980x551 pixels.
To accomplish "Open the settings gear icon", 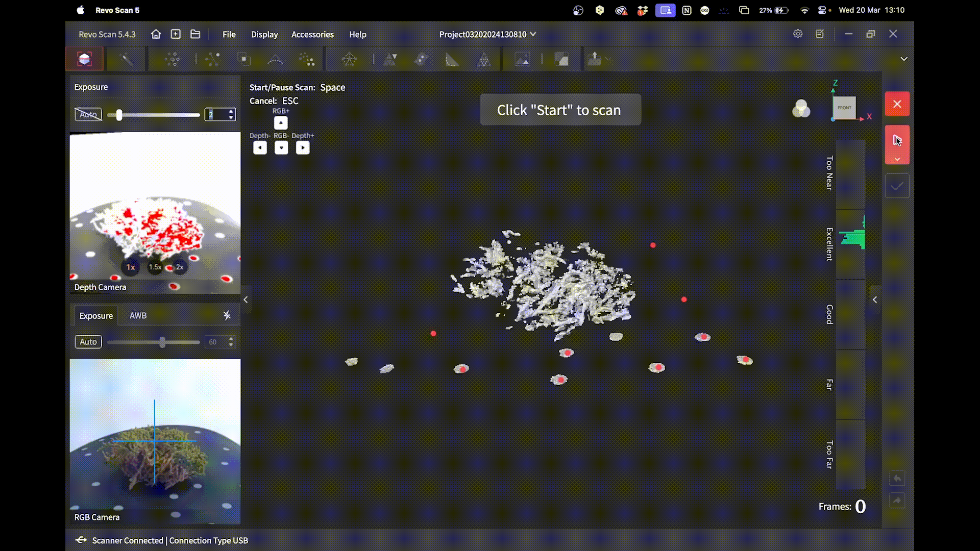I will (x=798, y=34).
